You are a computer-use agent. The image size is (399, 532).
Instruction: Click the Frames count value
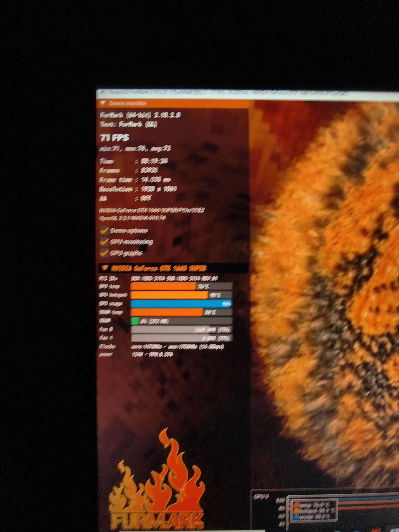[x=149, y=170]
